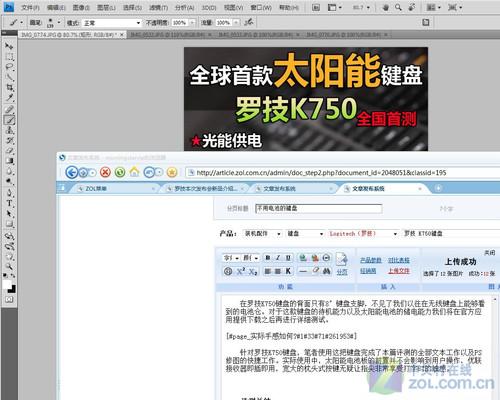
Task: Click the browser refresh button
Action: 120,172
